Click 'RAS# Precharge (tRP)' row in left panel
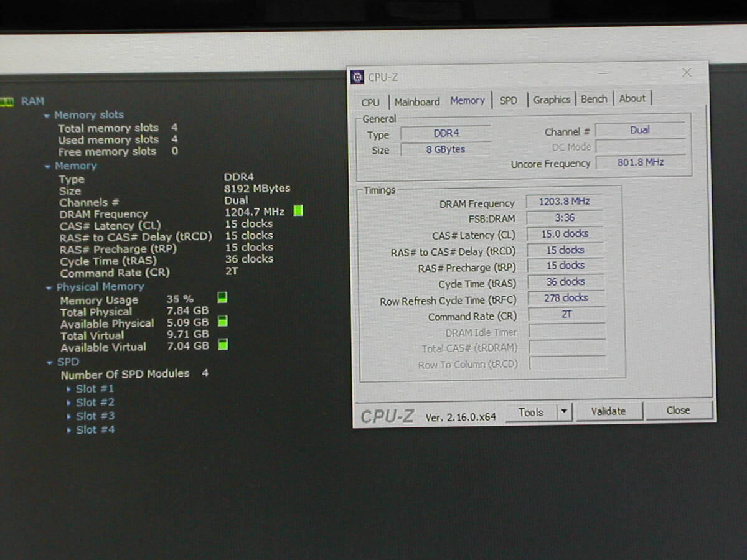 coord(166,248)
